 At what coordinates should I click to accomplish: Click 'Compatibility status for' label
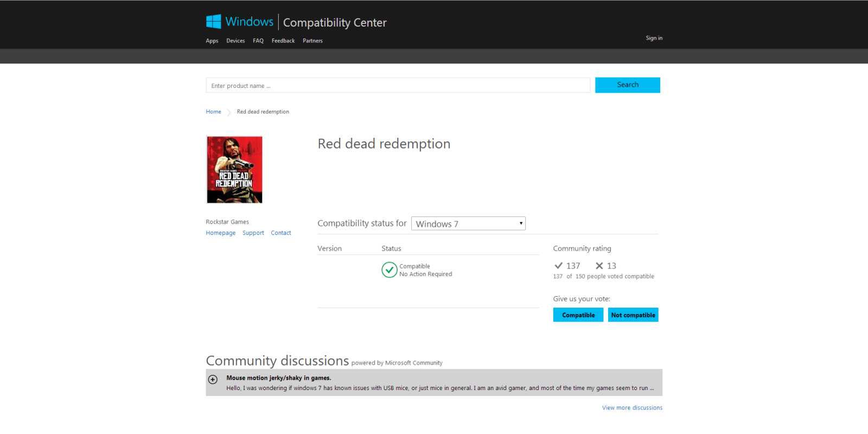click(x=362, y=223)
